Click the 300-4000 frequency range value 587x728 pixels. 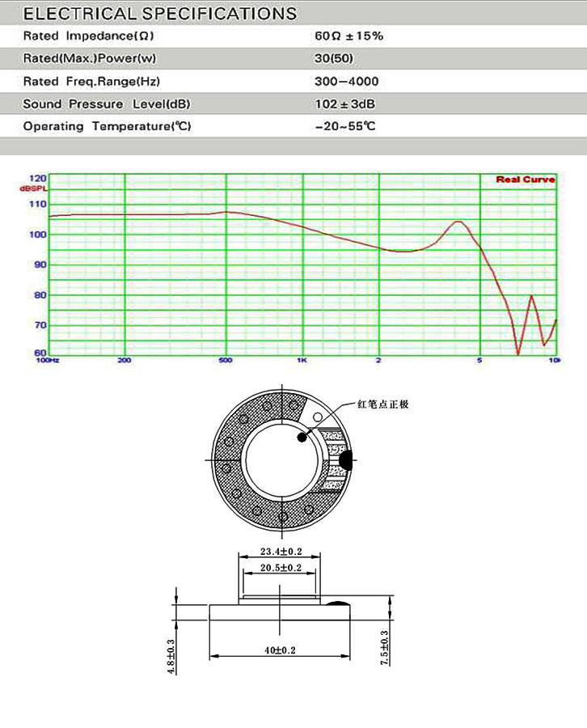click(x=346, y=82)
